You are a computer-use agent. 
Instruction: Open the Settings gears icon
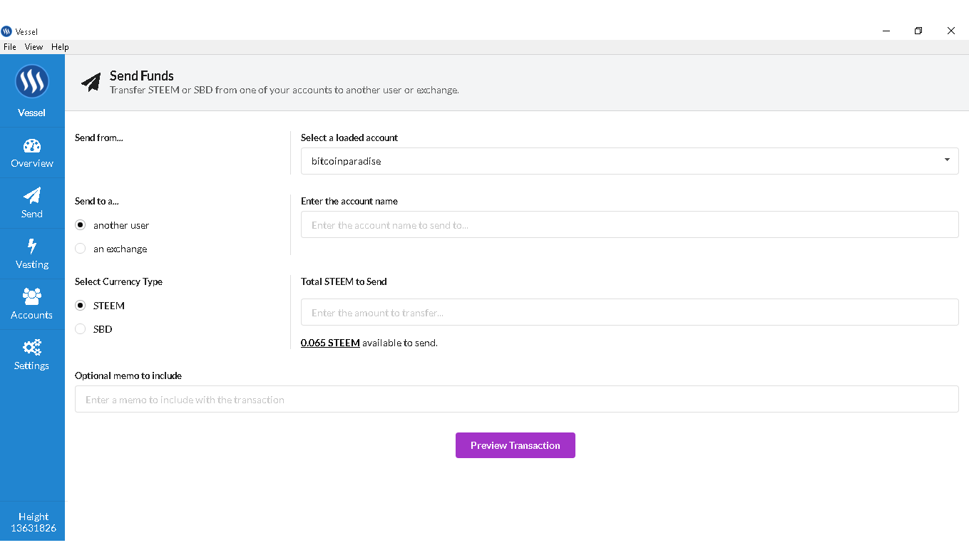(x=32, y=347)
